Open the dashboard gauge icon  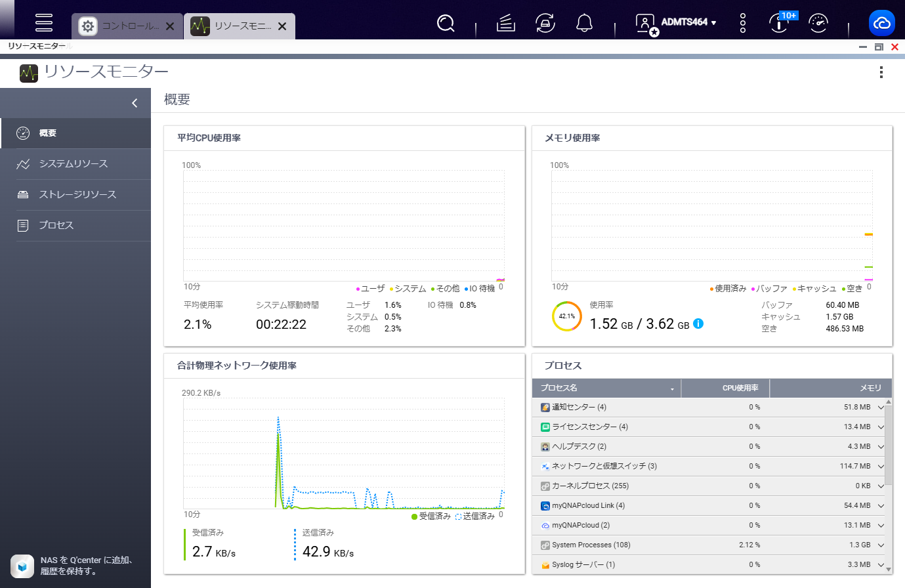[x=818, y=23]
